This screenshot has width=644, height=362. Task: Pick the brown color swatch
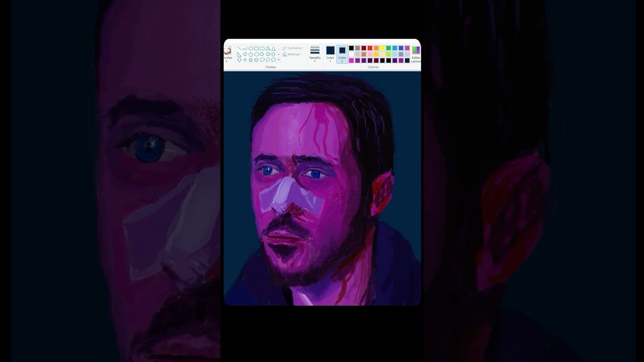[364, 54]
